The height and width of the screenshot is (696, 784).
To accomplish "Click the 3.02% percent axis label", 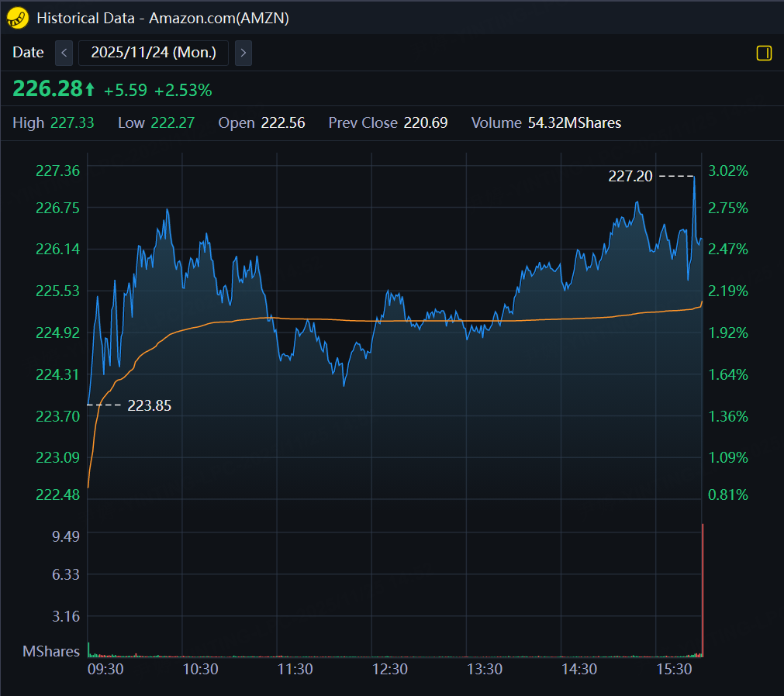I will [x=729, y=171].
